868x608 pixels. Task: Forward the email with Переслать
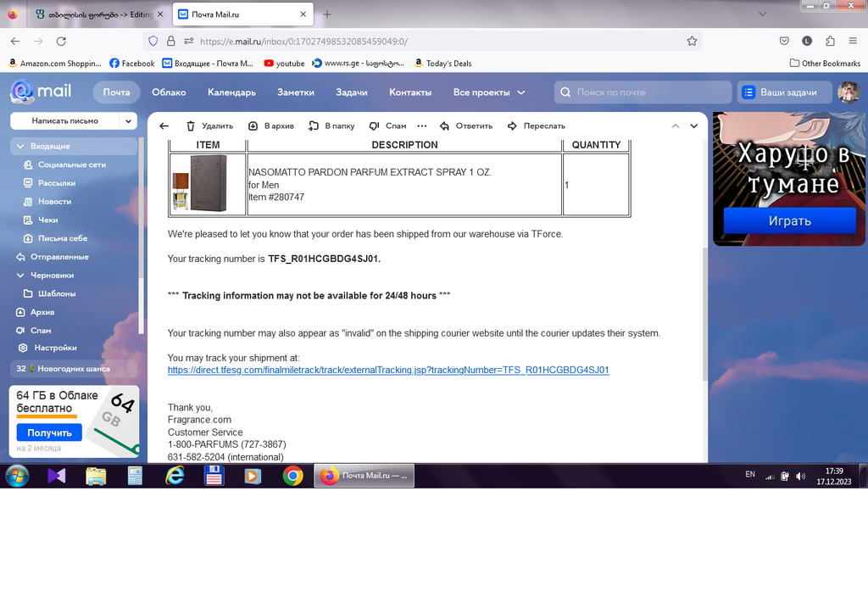coord(536,126)
